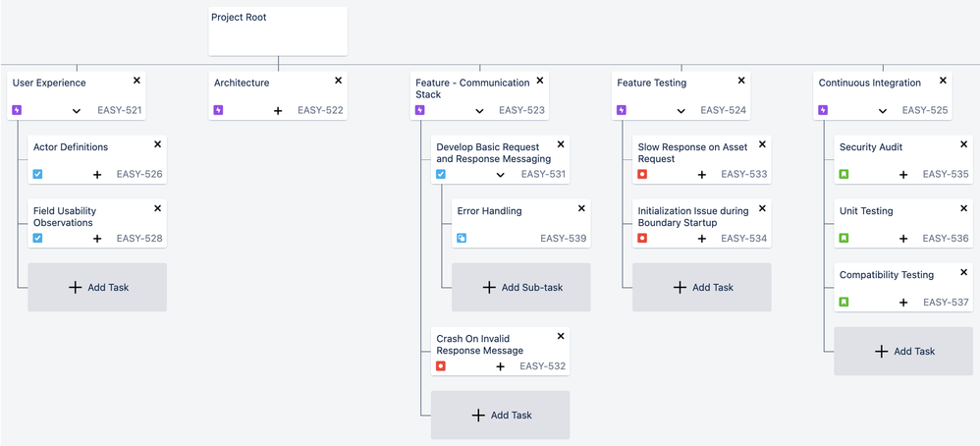Collapse the User Experience card chevron
980x446 pixels.
[77, 111]
